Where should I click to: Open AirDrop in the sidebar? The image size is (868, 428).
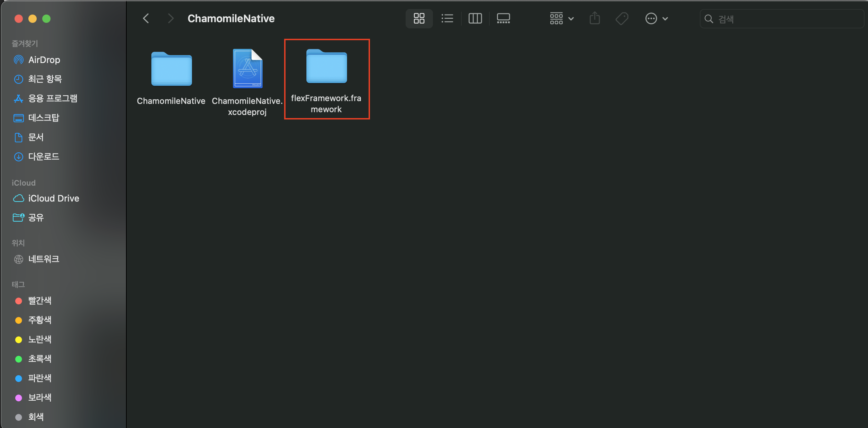point(44,60)
